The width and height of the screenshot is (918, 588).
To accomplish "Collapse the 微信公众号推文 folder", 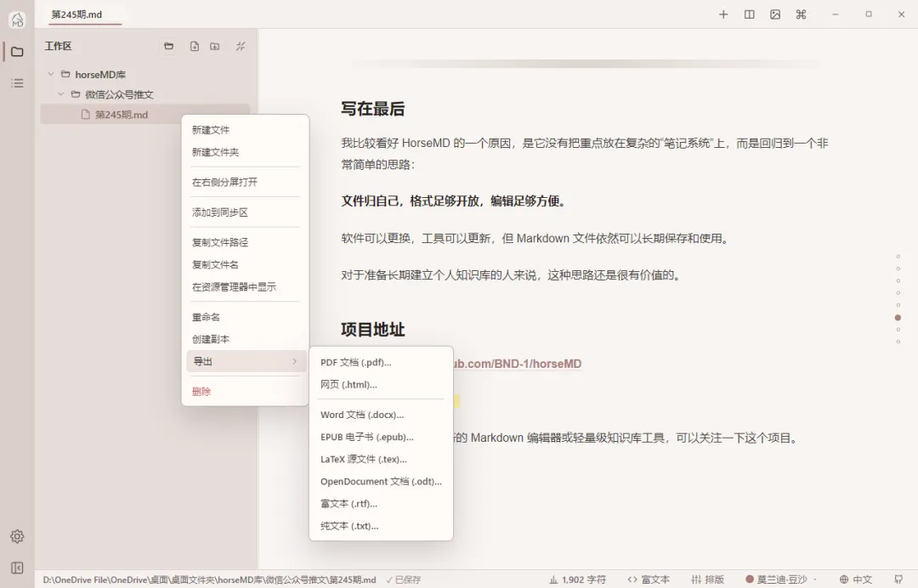I will pyautogui.click(x=61, y=94).
